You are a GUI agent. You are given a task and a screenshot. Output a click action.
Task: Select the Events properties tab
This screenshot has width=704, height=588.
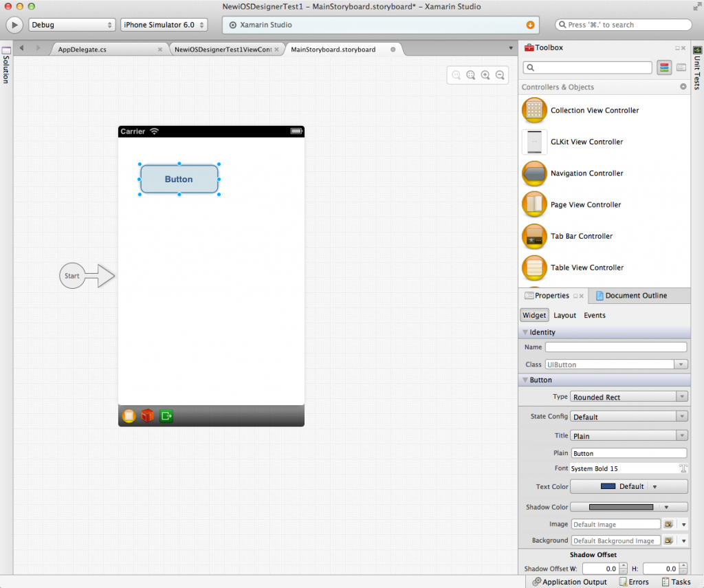coord(595,316)
